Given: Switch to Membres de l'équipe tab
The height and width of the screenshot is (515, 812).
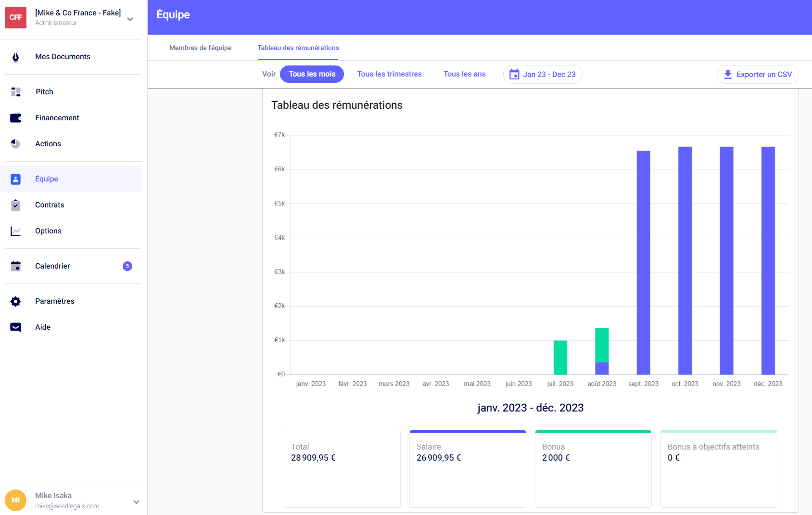Looking at the screenshot, I should click(x=200, y=48).
